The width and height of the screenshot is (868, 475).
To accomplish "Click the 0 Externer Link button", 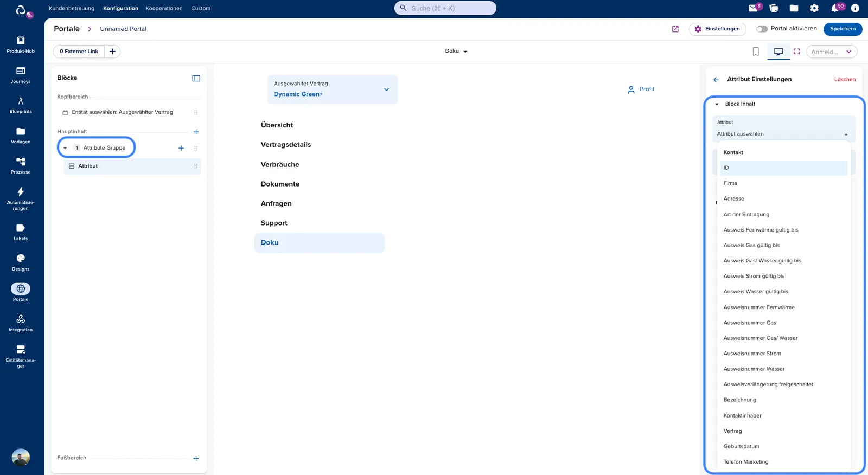I will [x=79, y=52].
